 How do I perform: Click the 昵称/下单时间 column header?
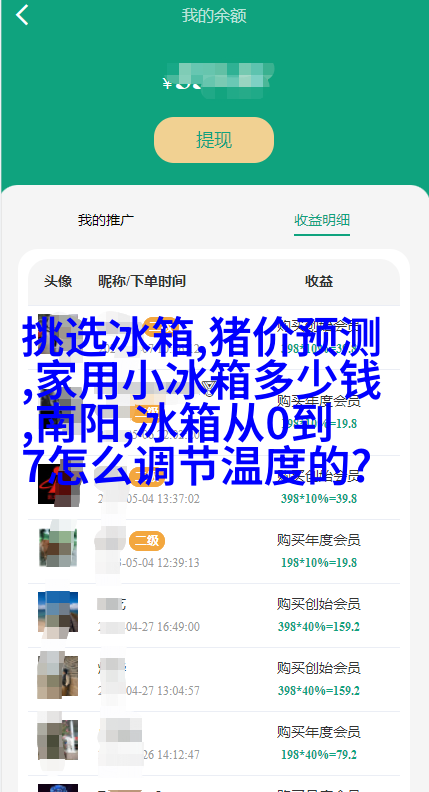[142, 281]
